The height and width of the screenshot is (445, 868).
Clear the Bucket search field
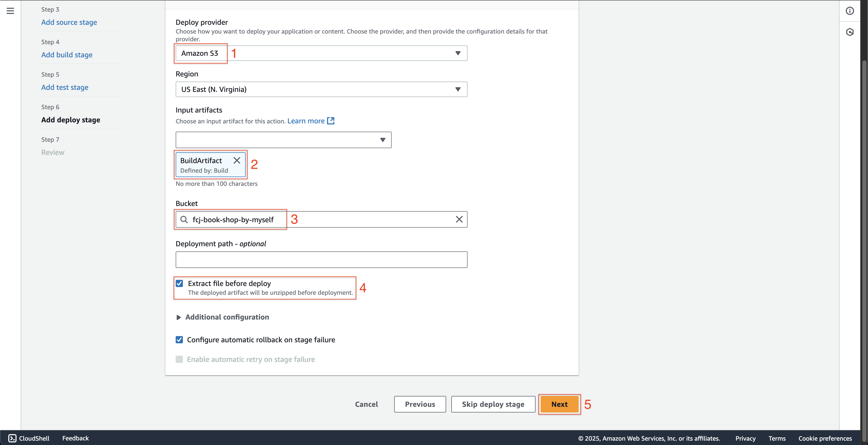[x=459, y=219]
